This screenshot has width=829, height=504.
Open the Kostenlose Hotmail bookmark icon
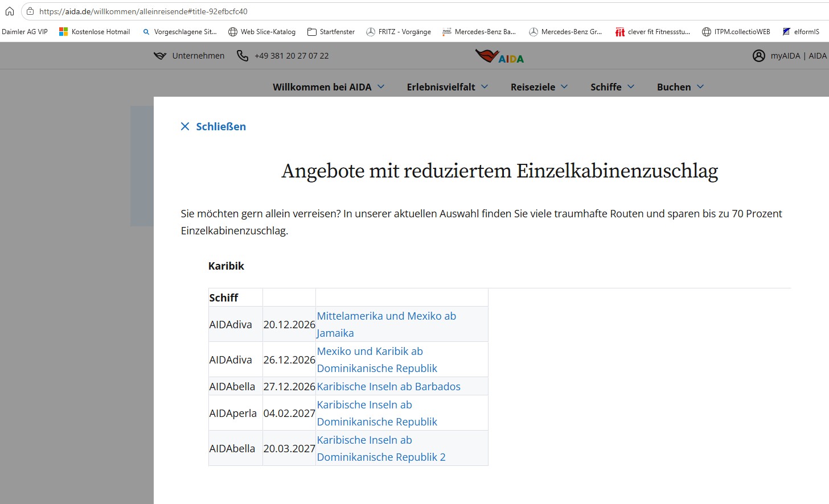(63, 32)
